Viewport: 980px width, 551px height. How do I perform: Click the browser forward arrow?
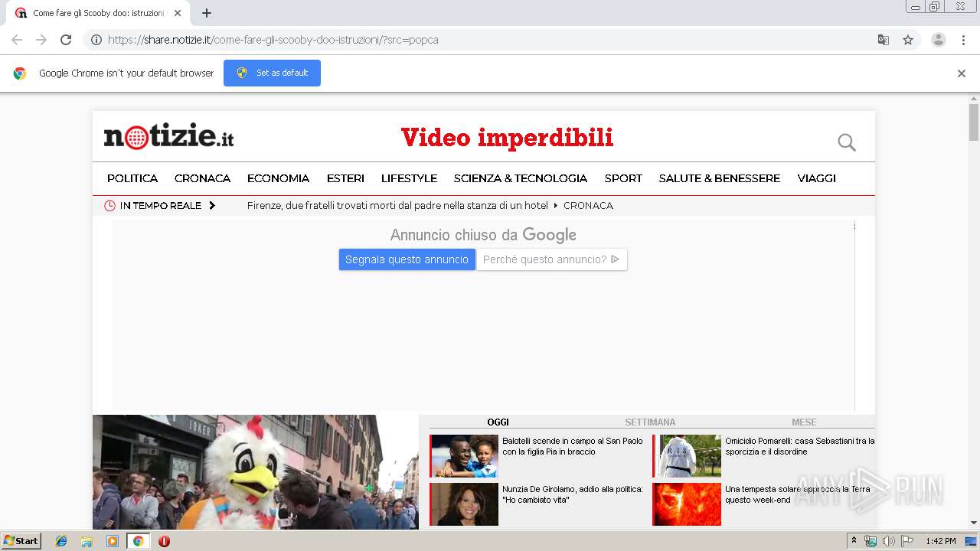[41, 40]
